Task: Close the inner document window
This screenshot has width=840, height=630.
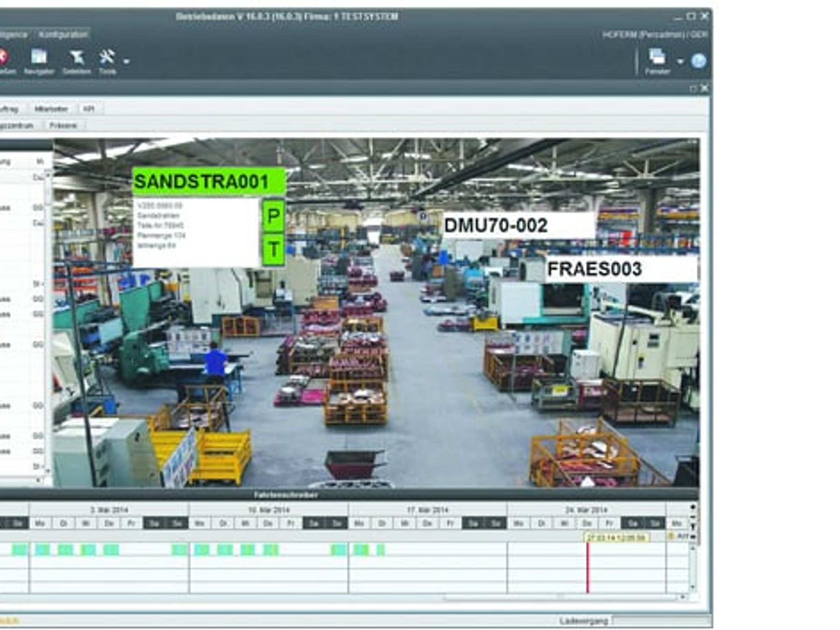Action: (x=704, y=88)
